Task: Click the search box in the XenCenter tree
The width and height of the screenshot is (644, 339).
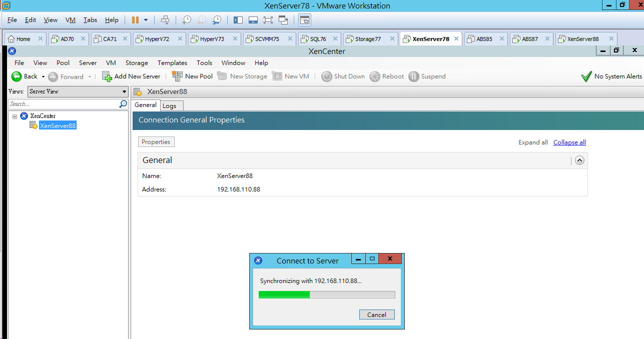Action: click(64, 104)
